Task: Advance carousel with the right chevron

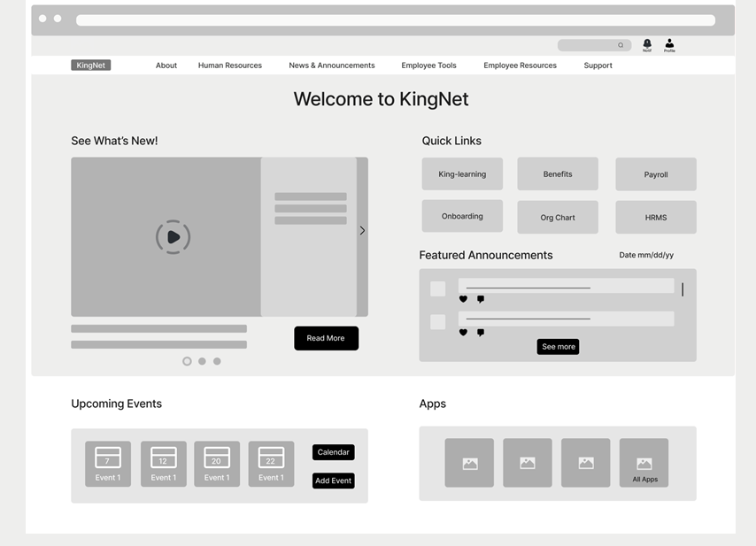Action: tap(362, 231)
